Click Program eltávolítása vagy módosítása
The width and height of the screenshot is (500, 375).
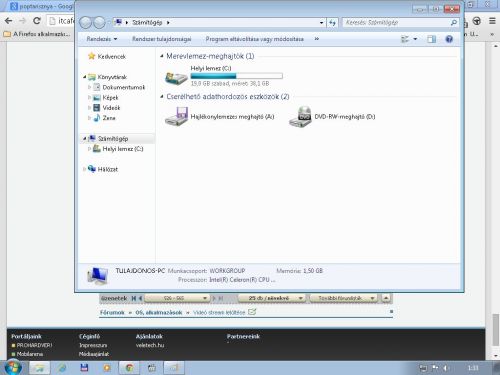click(255, 39)
